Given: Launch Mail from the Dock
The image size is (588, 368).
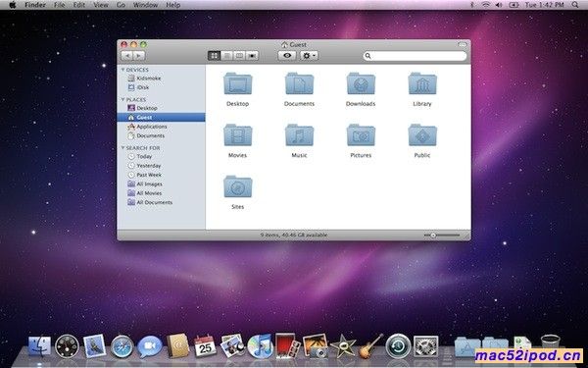Looking at the screenshot, I should pyautogui.click(x=94, y=345).
